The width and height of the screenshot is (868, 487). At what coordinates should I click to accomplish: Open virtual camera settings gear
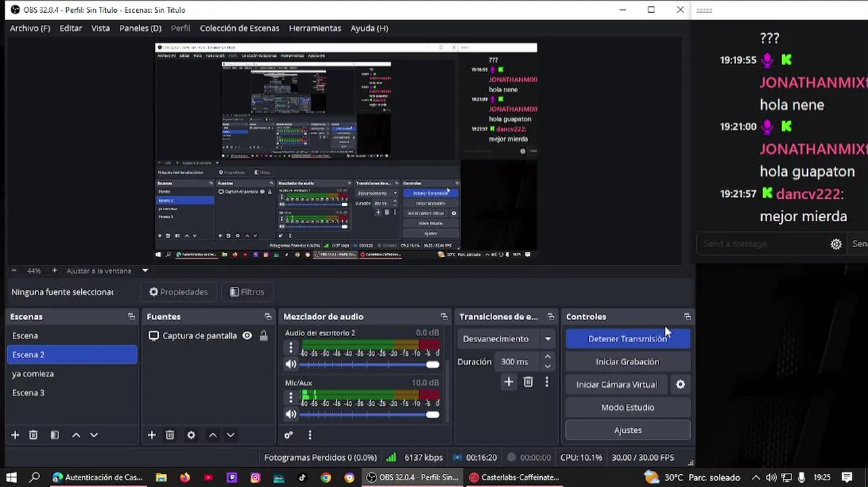[681, 384]
